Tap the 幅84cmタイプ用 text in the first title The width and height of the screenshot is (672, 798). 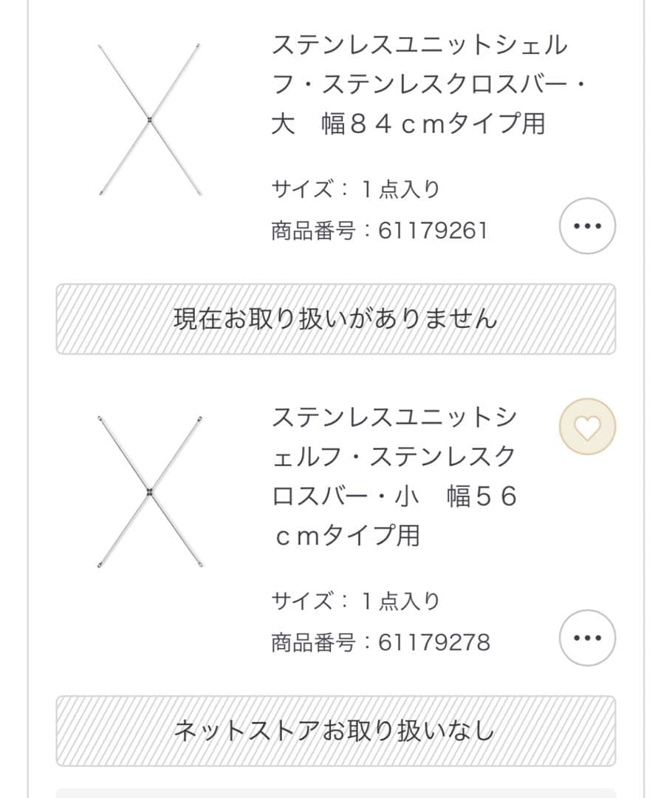tap(433, 124)
